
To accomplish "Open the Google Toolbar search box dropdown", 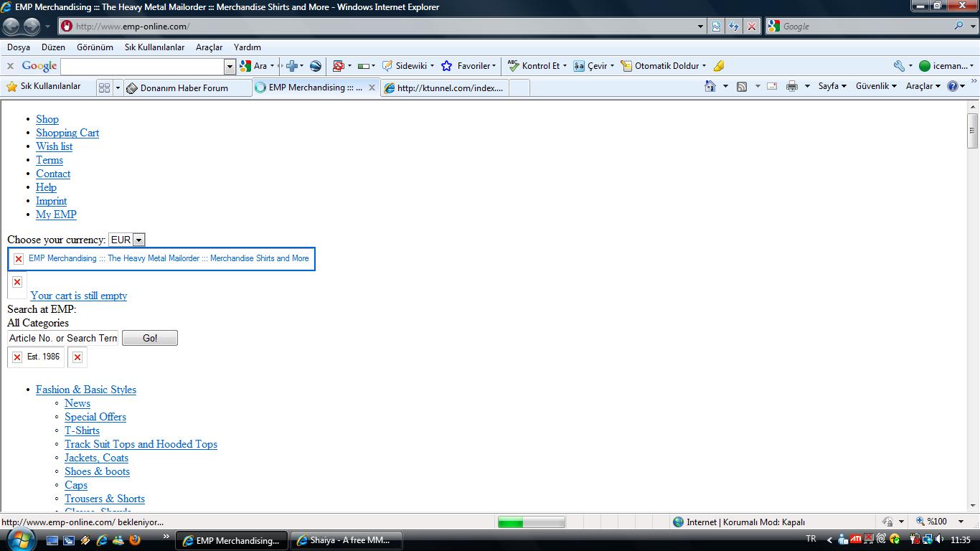I will (x=230, y=67).
